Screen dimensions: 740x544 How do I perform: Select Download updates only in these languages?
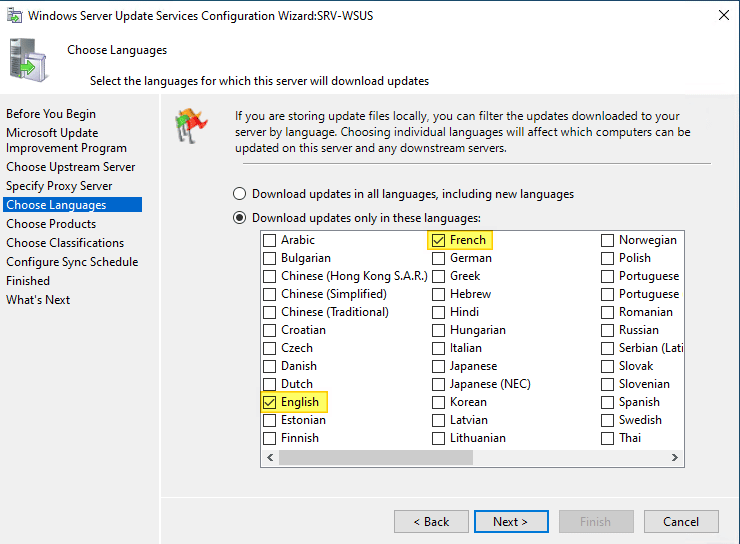(x=240, y=218)
